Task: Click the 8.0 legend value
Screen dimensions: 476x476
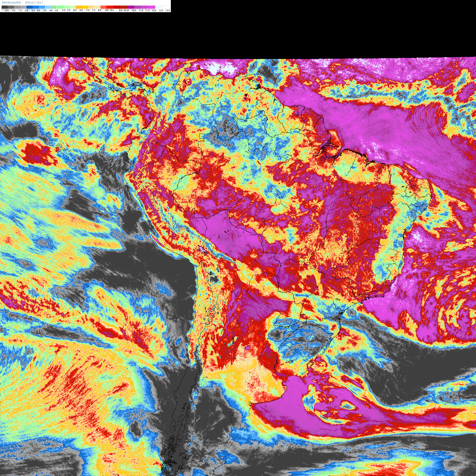Action: [x=100, y=10]
